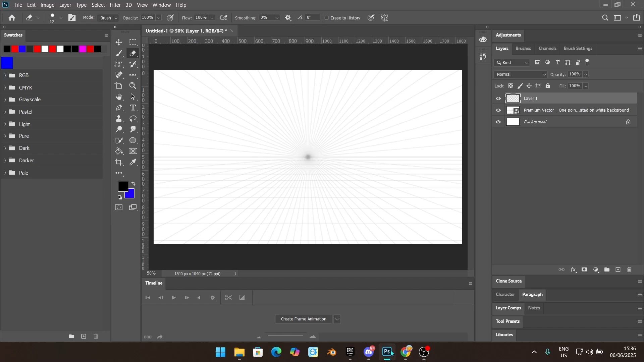
Task: Enable Erase to History checkbox
Action: 327,18
